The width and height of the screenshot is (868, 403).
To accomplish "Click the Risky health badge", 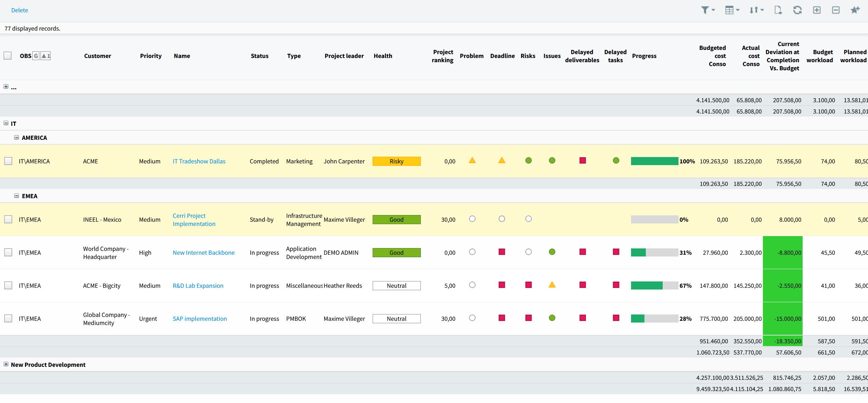I will tap(396, 161).
